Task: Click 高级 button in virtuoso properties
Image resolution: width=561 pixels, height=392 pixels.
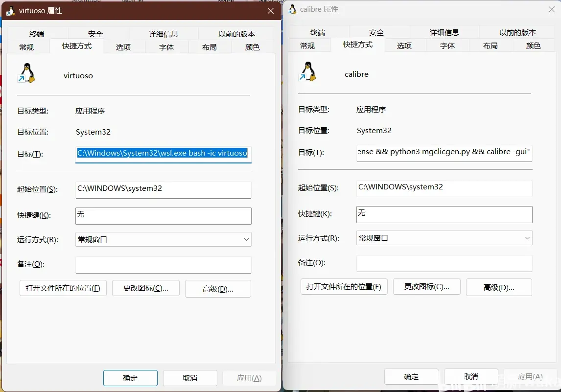Action: 218,289
